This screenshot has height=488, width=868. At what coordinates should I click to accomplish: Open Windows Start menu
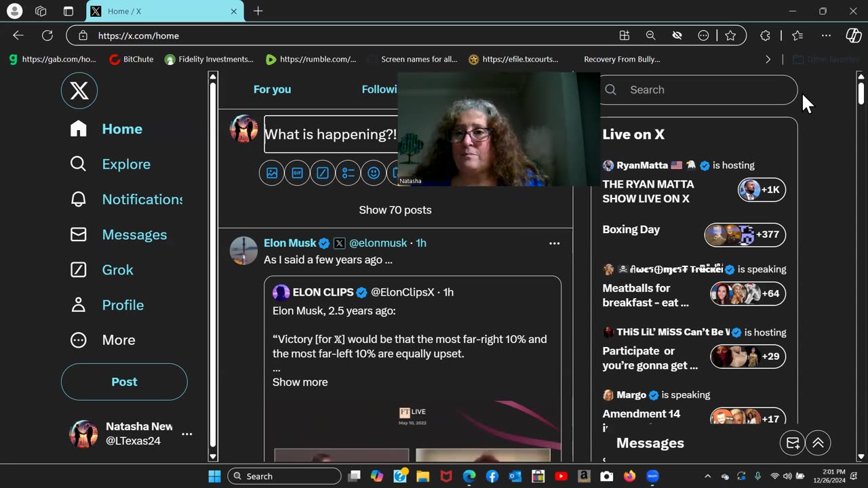point(214,476)
